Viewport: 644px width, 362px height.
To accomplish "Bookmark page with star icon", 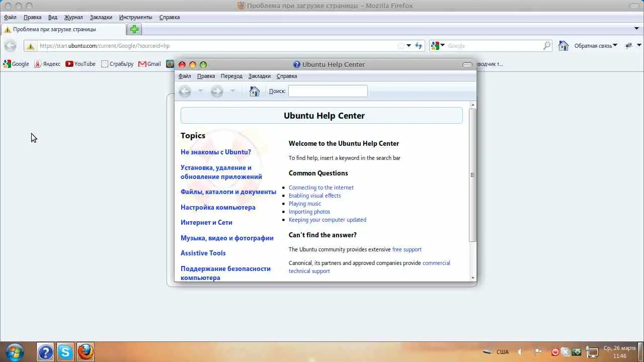I will pos(401,46).
